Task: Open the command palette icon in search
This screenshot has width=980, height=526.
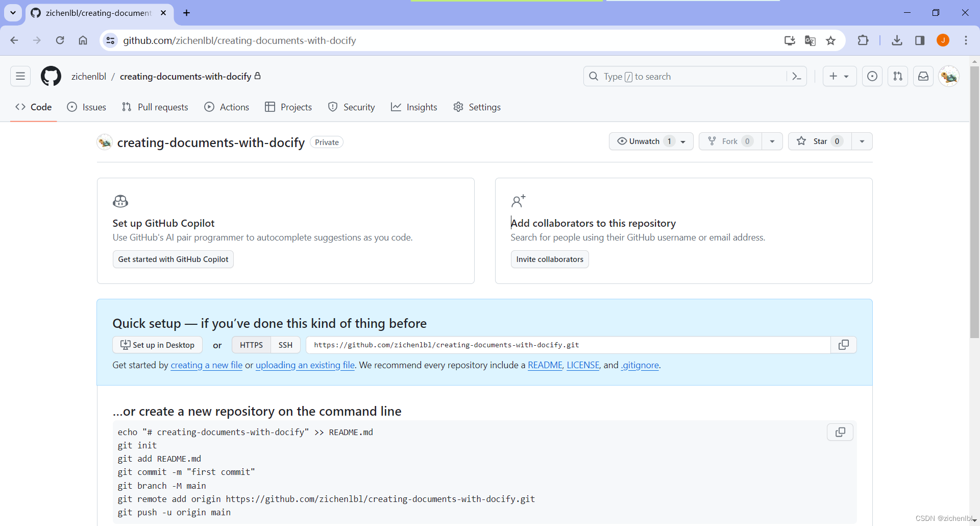Action: coord(796,77)
